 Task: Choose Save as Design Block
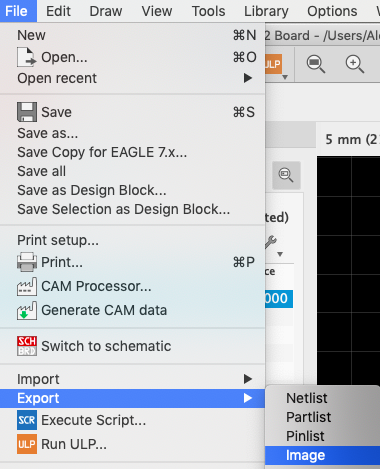click(x=92, y=190)
